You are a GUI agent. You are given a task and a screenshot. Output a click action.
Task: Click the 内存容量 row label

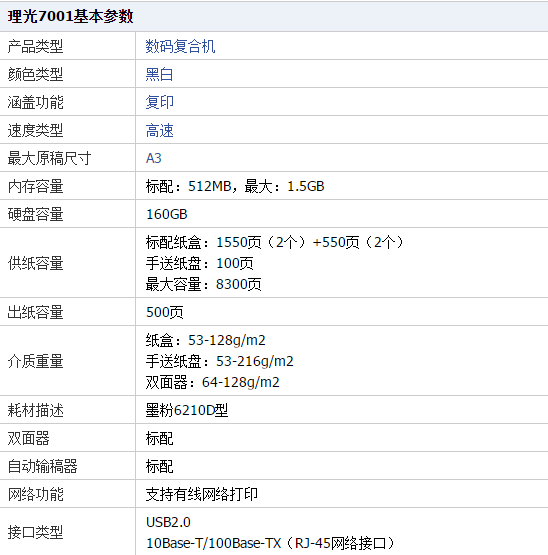35,186
